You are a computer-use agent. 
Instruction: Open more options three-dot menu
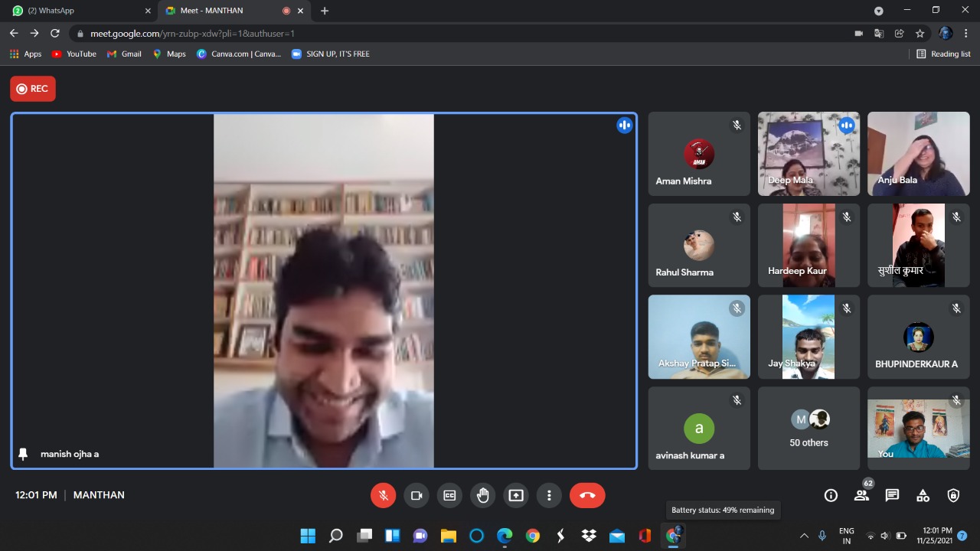coord(549,495)
